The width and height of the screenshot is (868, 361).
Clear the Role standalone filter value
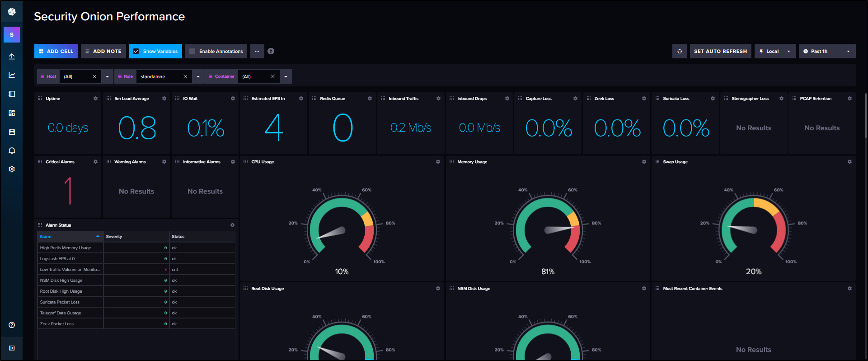(185, 77)
